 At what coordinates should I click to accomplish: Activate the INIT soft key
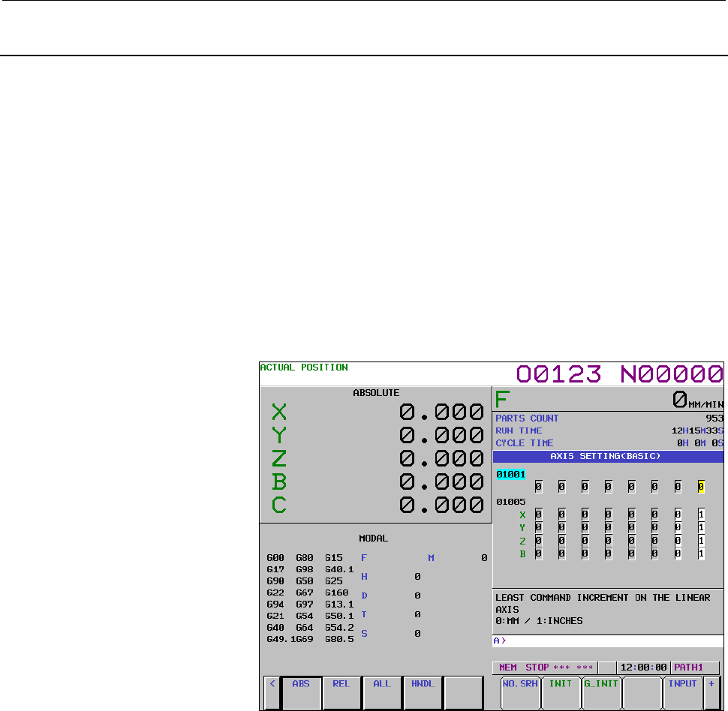coord(561,692)
